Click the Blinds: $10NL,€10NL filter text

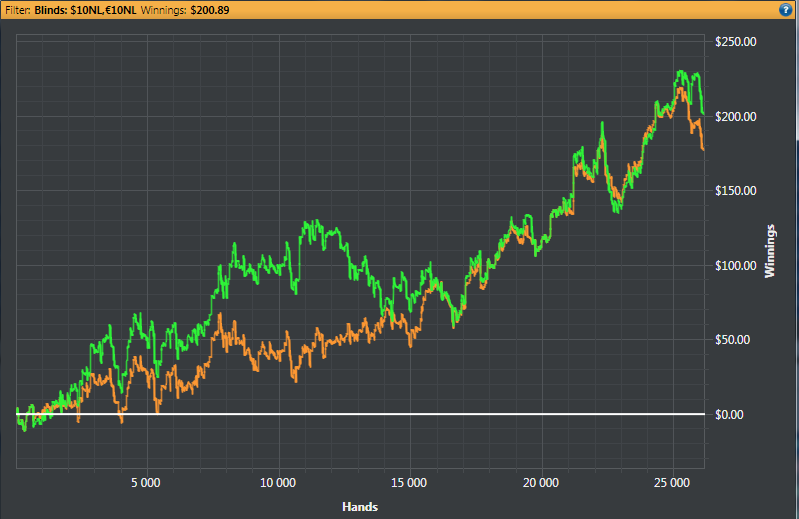pyautogui.click(x=86, y=10)
